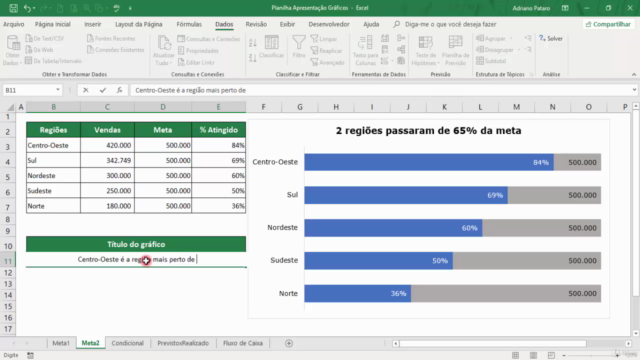This screenshot has width=640, height=360.
Task: Click the Compartilhar button
Action: [x=608, y=24]
